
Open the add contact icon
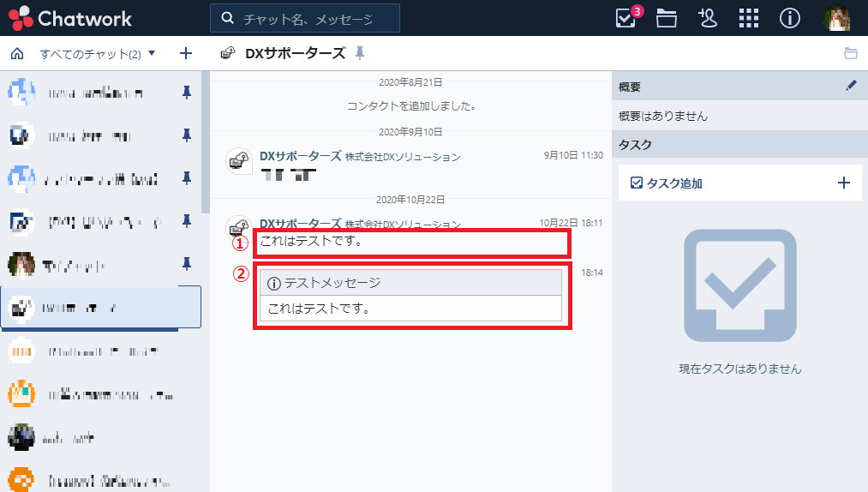(708, 18)
